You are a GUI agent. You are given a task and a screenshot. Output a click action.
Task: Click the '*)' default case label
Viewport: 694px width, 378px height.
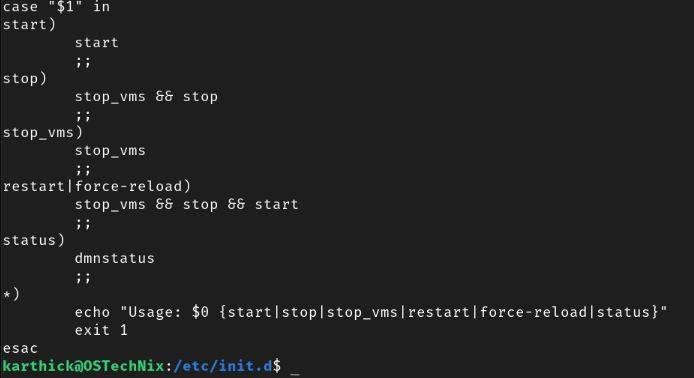click(12, 294)
